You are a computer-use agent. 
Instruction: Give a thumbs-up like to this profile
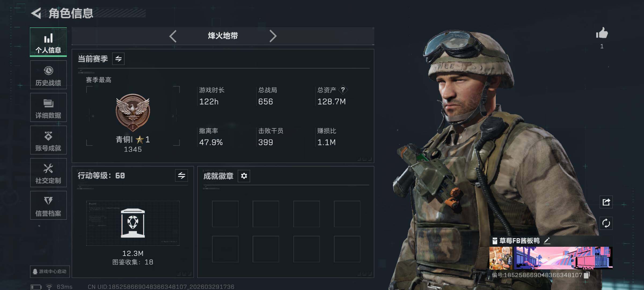pos(602,34)
